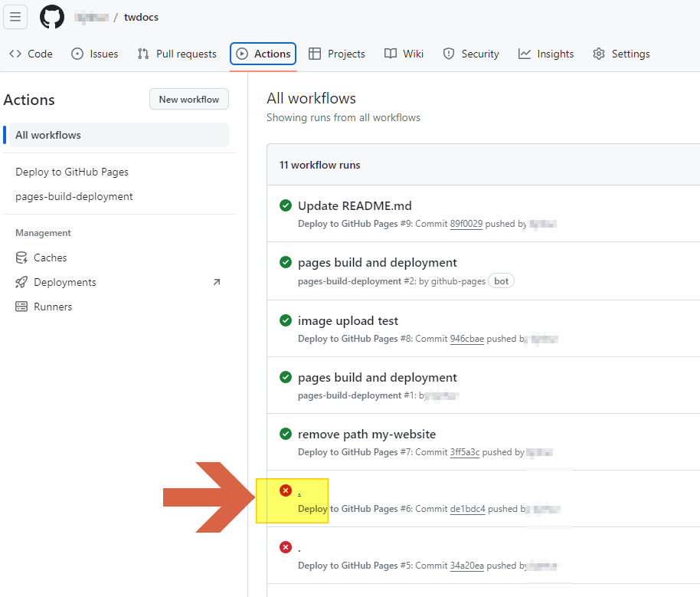Click the Security shield icon

tap(448, 54)
